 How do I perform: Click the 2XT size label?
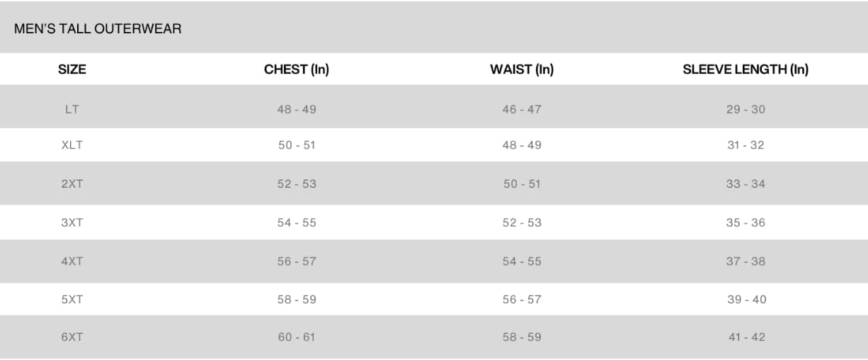click(72, 184)
